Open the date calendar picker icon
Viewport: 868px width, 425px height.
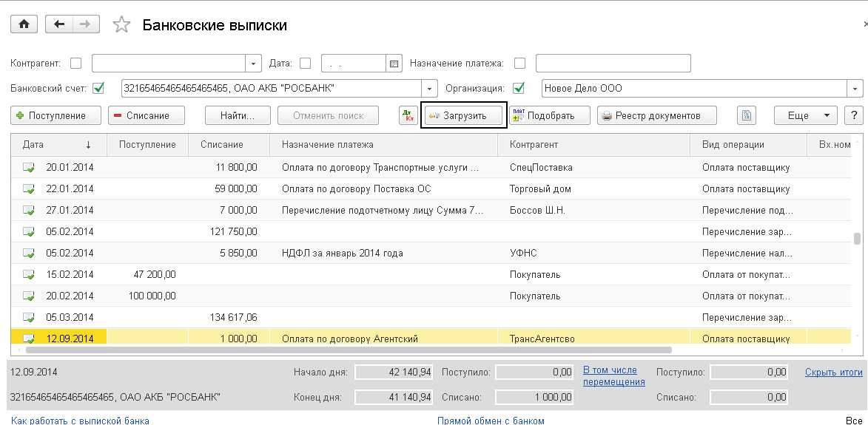(x=394, y=64)
